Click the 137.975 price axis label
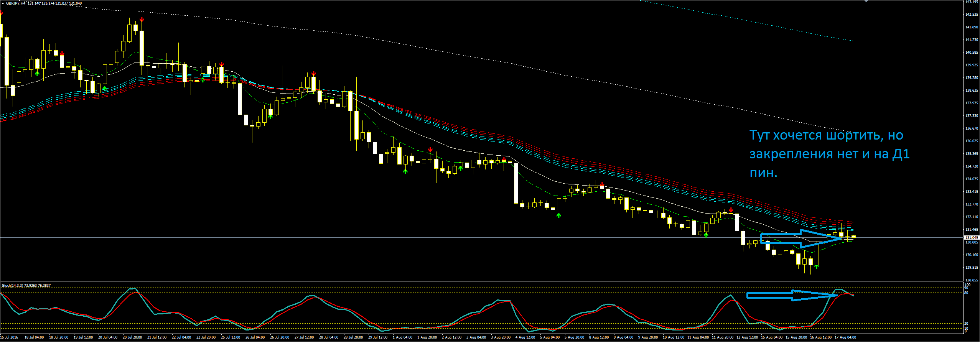Viewport: 980px width, 342px height. pos(971,103)
